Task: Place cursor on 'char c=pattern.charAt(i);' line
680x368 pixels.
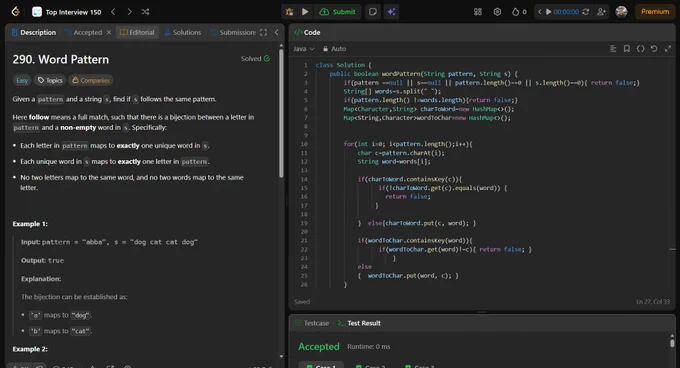Action: pos(401,153)
